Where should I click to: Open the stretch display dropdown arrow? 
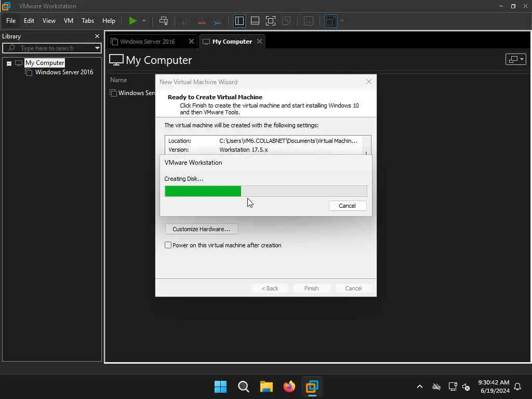342,21
